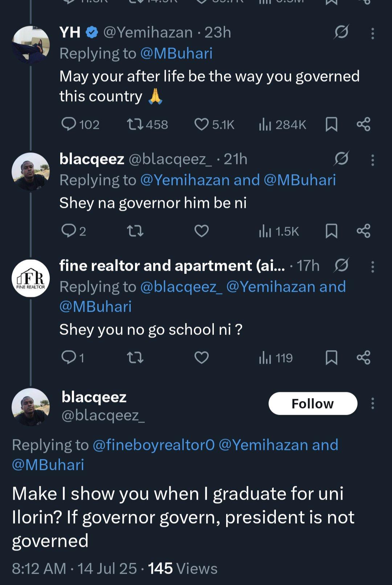Share fine realtor's reply

[x=363, y=358]
